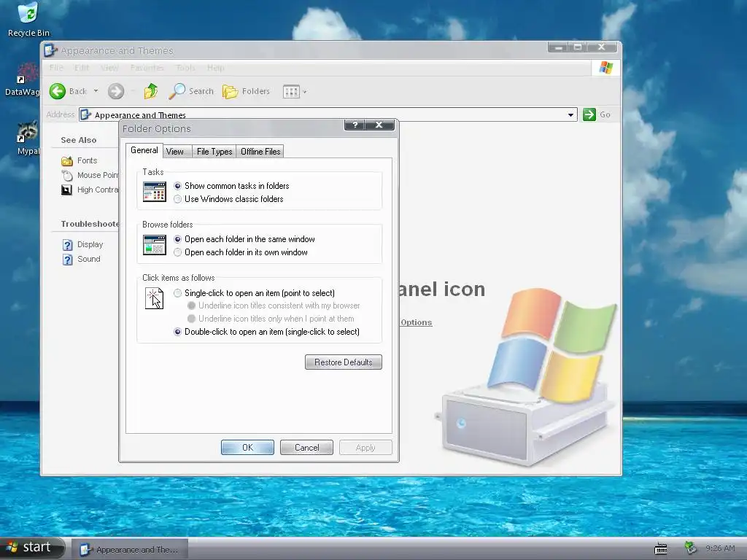
Task: Select the General tab
Action: tap(144, 150)
